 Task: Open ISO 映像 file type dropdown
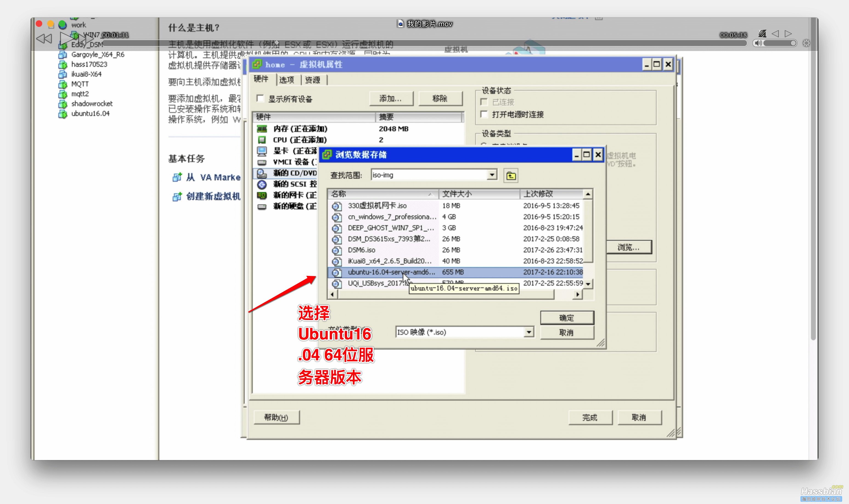[528, 332]
